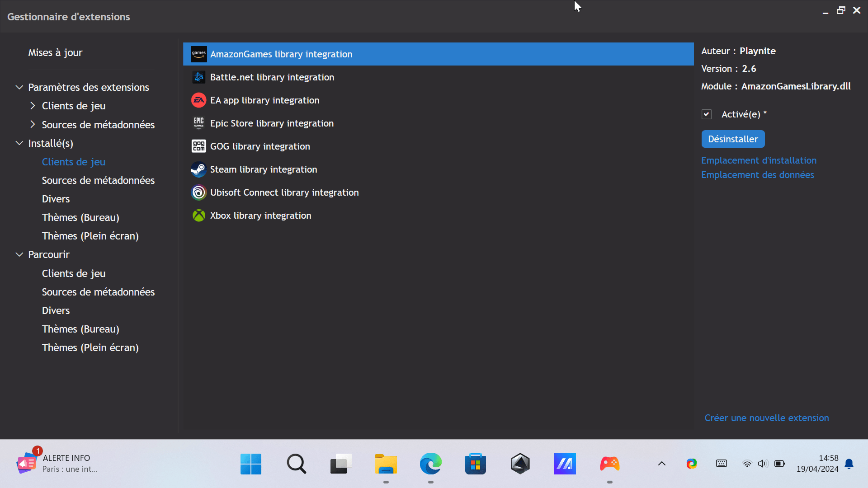Select installed Thèmes (Plein écran)
The width and height of the screenshot is (868, 488).
90,236
